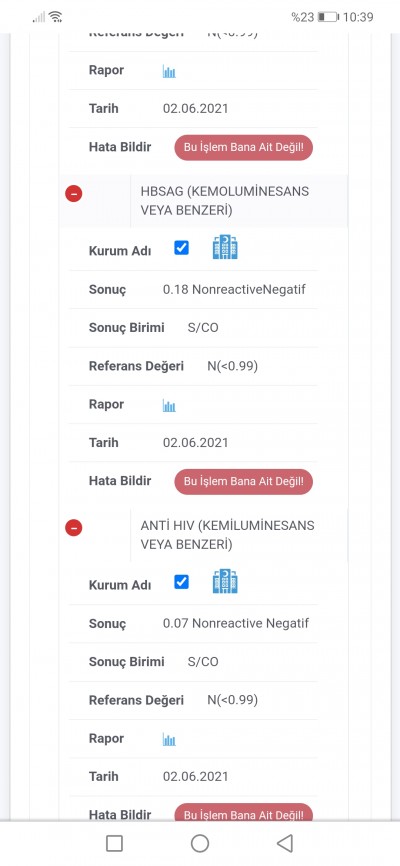Report error with top Bu İşlem Bana Ait Değil
400x866 pixels.
244,147
